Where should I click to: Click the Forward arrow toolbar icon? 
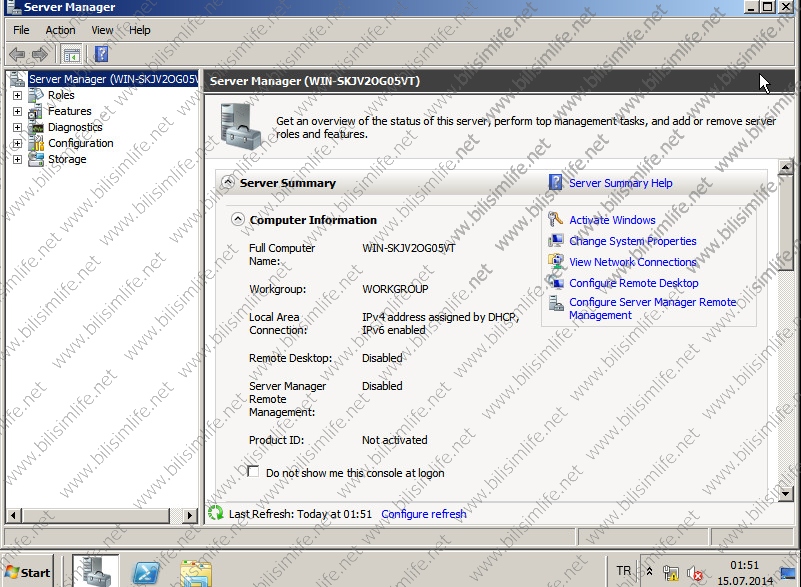coord(40,54)
